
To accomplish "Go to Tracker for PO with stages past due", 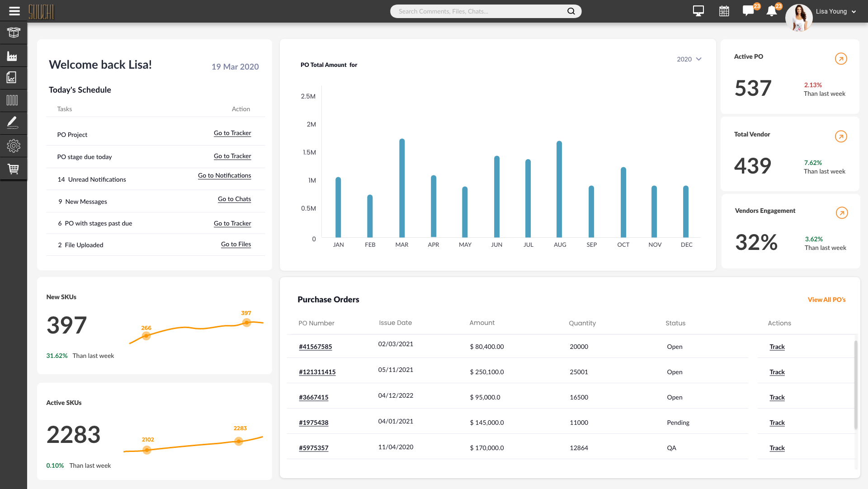I will point(232,224).
